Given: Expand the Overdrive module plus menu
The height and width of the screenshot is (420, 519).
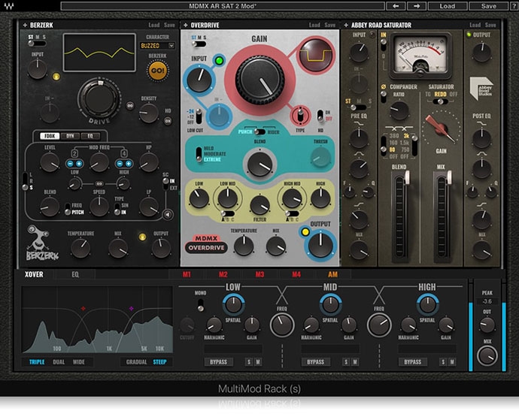Looking at the screenshot, I should pyautogui.click(x=185, y=25).
